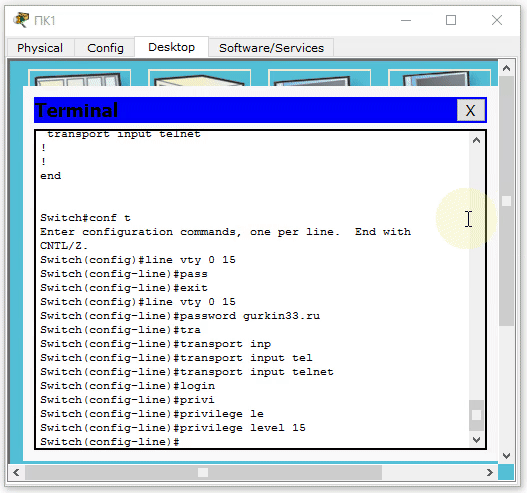Viewport: 527px width, 493px height.
Task: Switch to the Physical tab
Action: click(40, 48)
